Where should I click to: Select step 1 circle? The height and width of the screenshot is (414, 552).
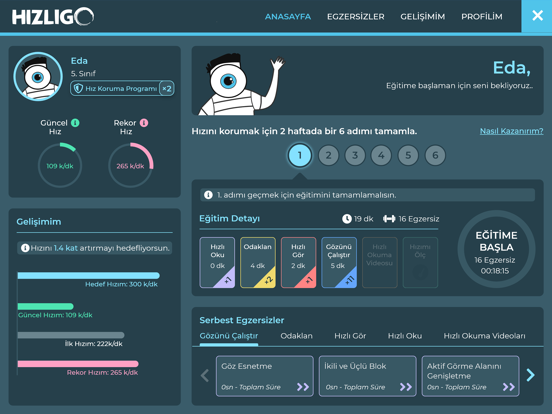[x=300, y=155]
